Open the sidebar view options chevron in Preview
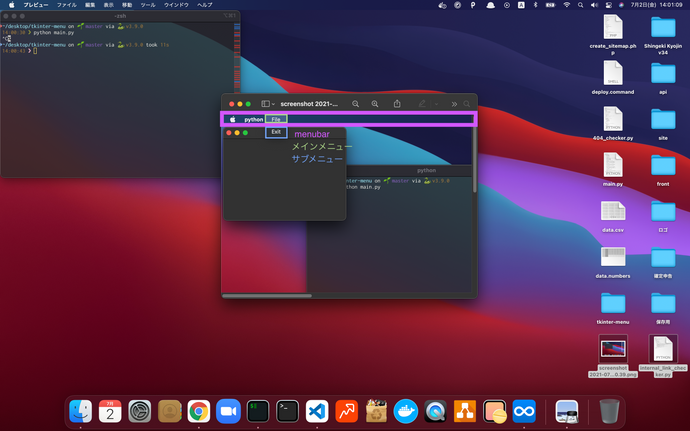The height and width of the screenshot is (431, 690). point(273,104)
